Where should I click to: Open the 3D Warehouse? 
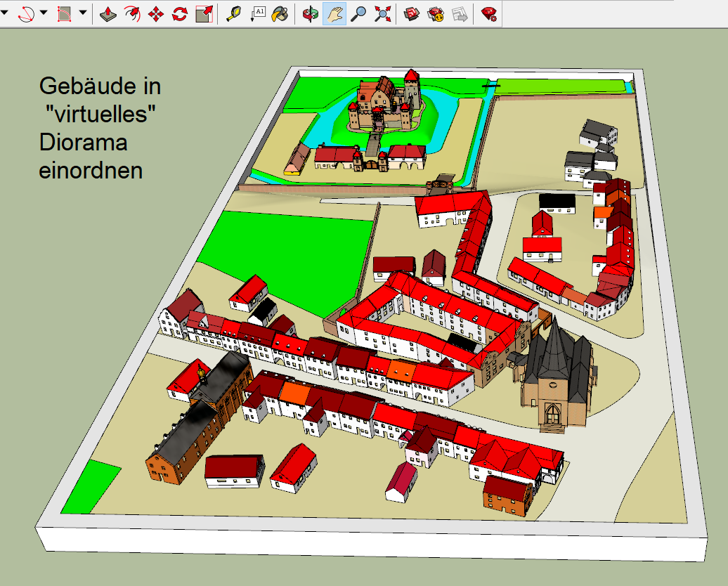click(412, 13)
